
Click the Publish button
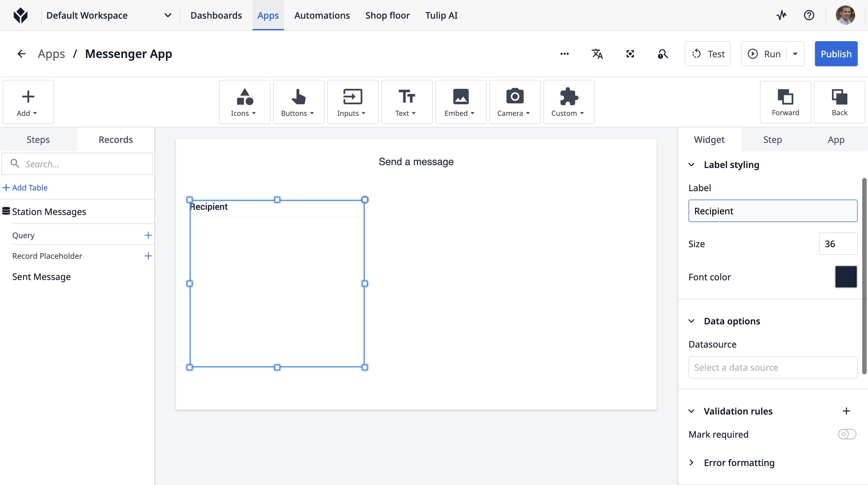[836, 54]
